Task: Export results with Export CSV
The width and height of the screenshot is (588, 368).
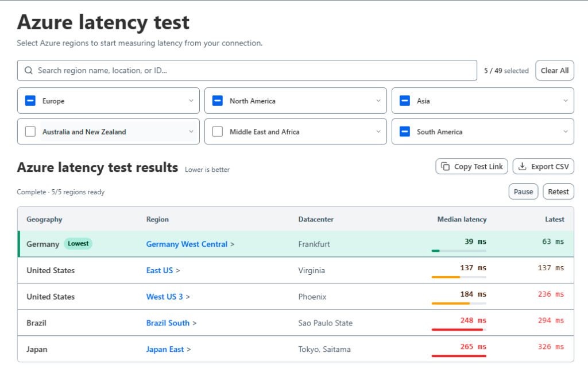Action: (543, 166)
